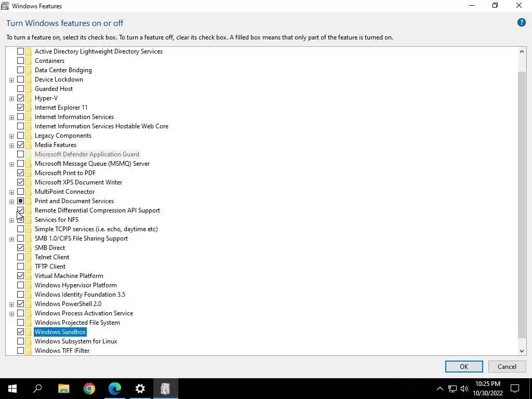Click the Containers folder icon
The width and height of the screenshot is (532, 399).
click(28, 61)
